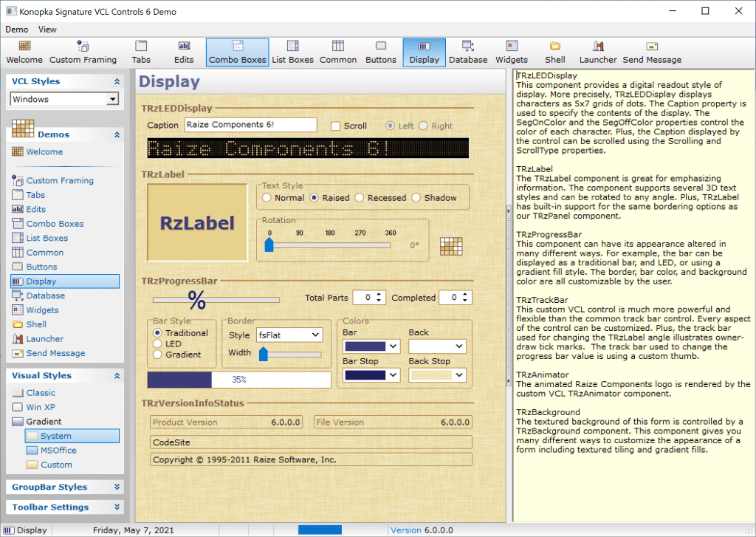Click the Raize grid logo beside rotation
This screenshot has height=537, width=756.
click(x=451, y=246)
